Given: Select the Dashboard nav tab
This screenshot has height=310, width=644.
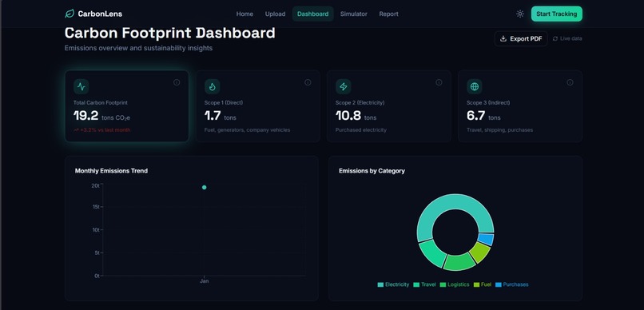Looking at the screenshot, I should point(313,14).
